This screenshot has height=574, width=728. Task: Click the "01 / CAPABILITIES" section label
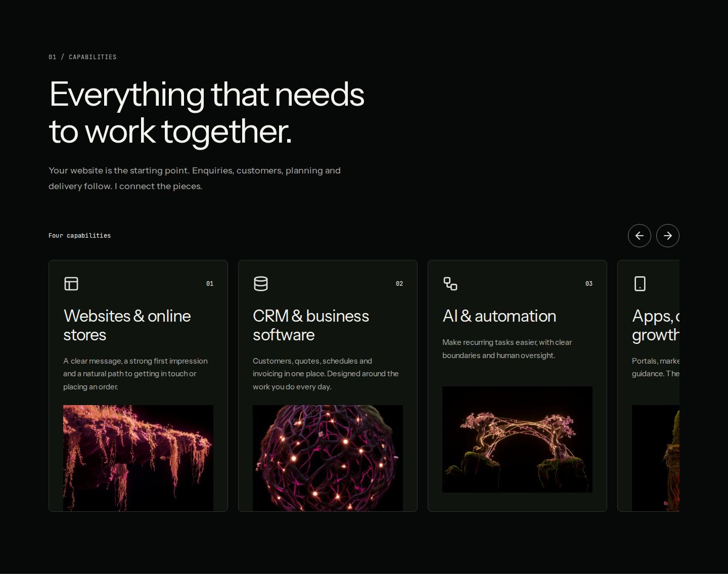82,57
